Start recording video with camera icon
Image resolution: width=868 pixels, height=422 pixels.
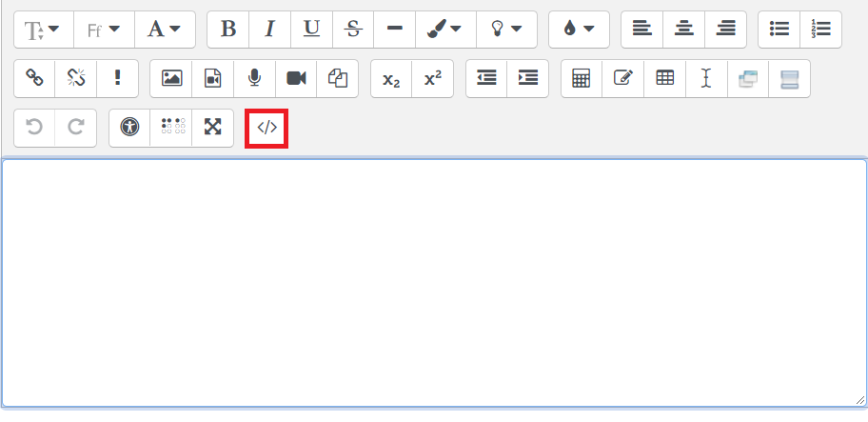[296, 79]
